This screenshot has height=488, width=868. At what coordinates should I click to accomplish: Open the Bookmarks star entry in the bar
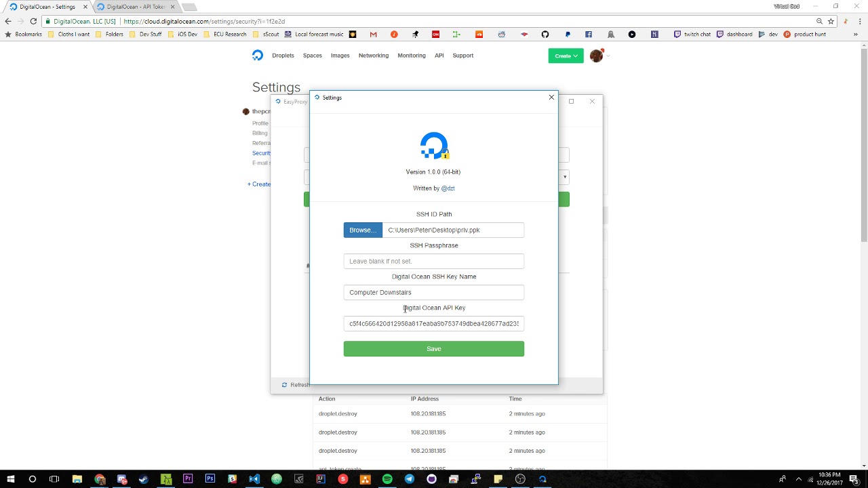tap(23, 34)
